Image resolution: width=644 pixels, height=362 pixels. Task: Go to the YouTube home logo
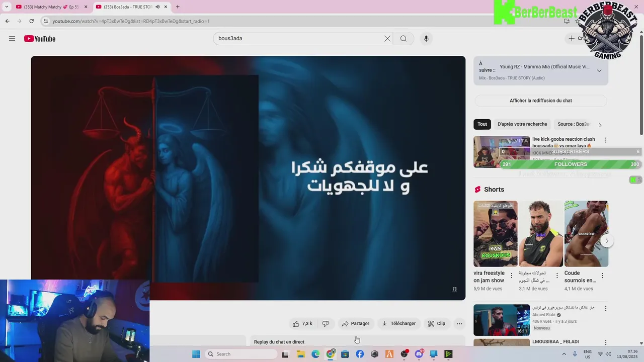[40, 39]
